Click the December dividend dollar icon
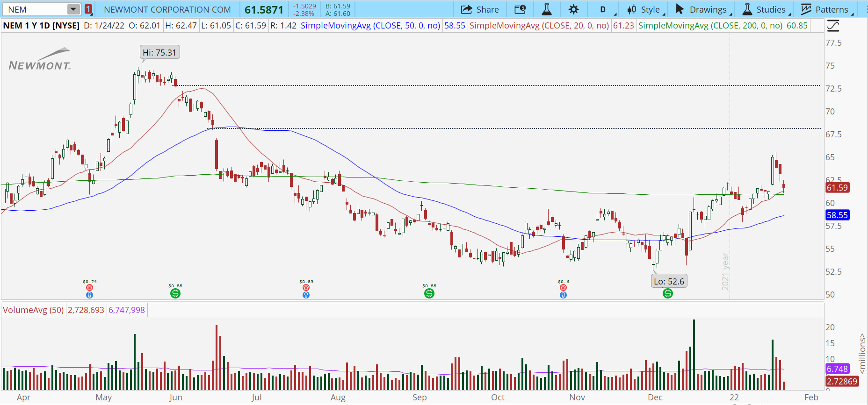 coord(668,293)
